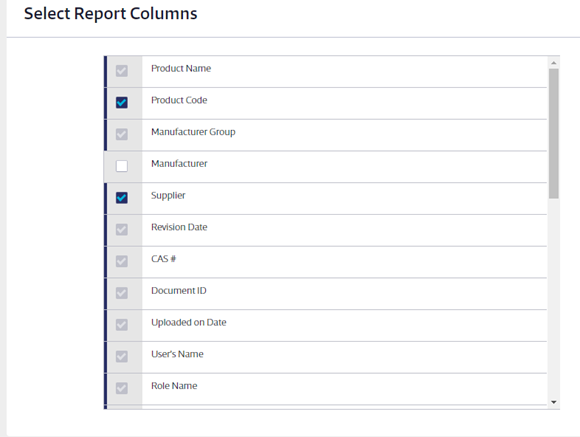
Task: Select the Supplier row label
Action: tap(168, 195)
